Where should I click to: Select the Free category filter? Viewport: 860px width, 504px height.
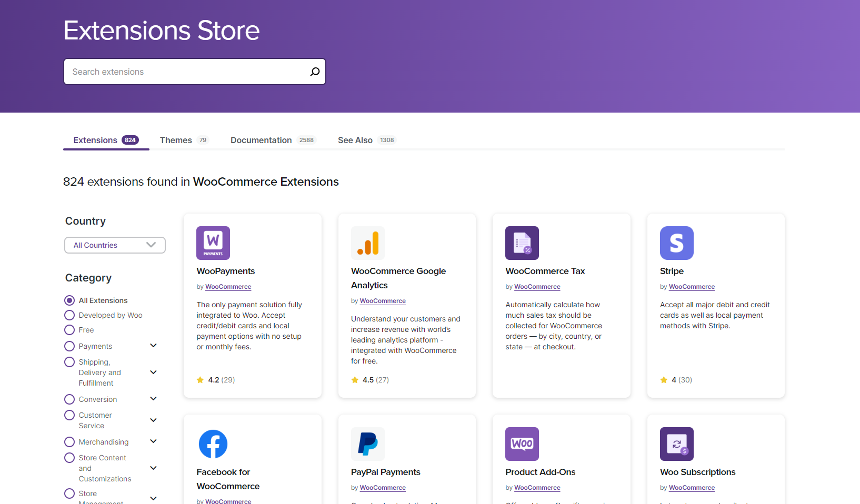[x=69, y=330]
